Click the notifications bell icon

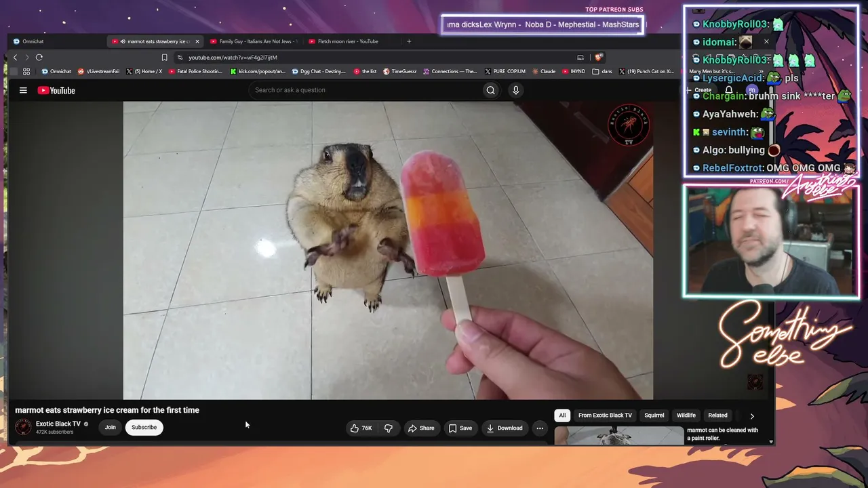pos(729,90)
